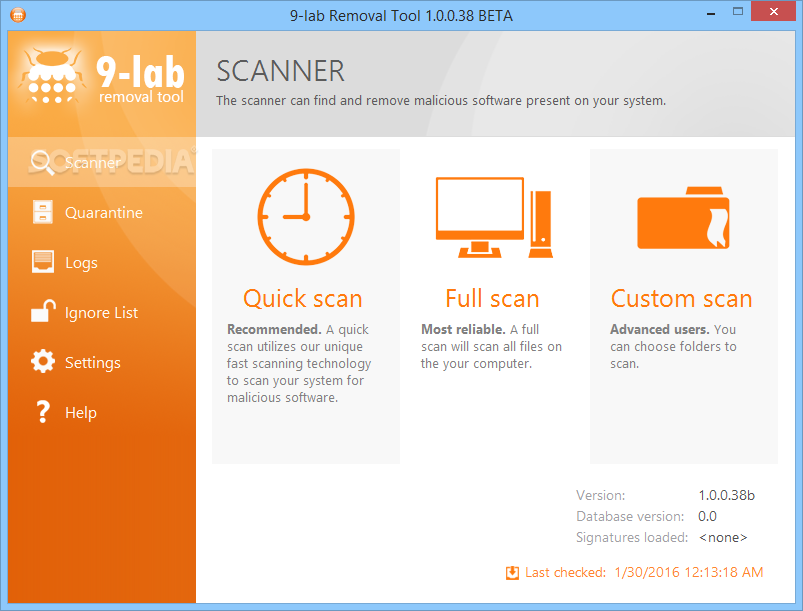Click the Quarantine cabinet icon

[43, 212]
